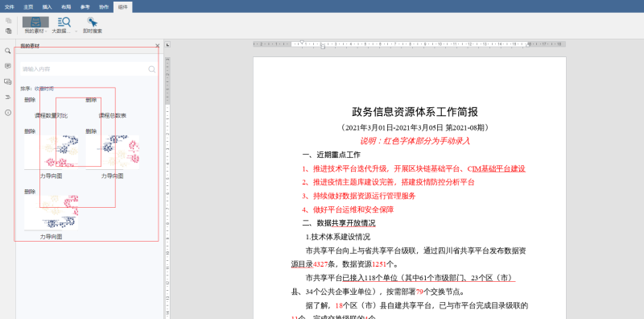Click the red number 79 in document
Viewport: 644px width, 319px height.
pos(419,292)
